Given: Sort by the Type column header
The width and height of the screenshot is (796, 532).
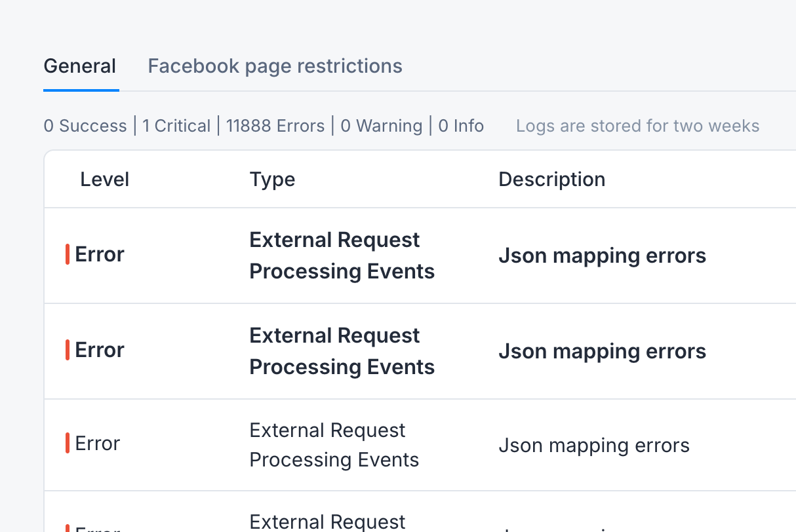Looking at the screenshot, I should [272, 180].
